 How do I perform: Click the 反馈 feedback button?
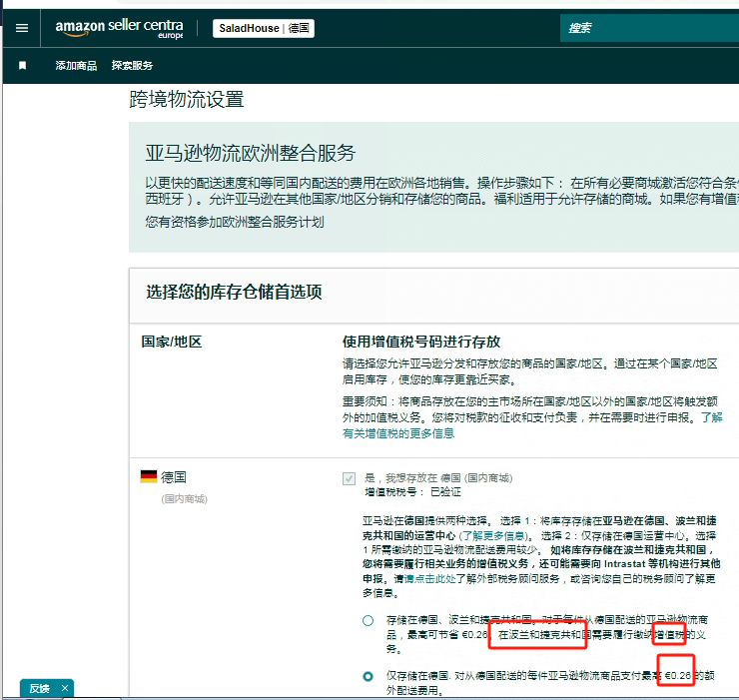tap(39, 689)
